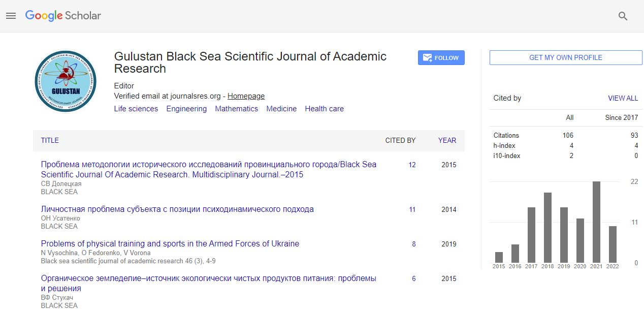Sort articles by Year column header

[447, 140]
